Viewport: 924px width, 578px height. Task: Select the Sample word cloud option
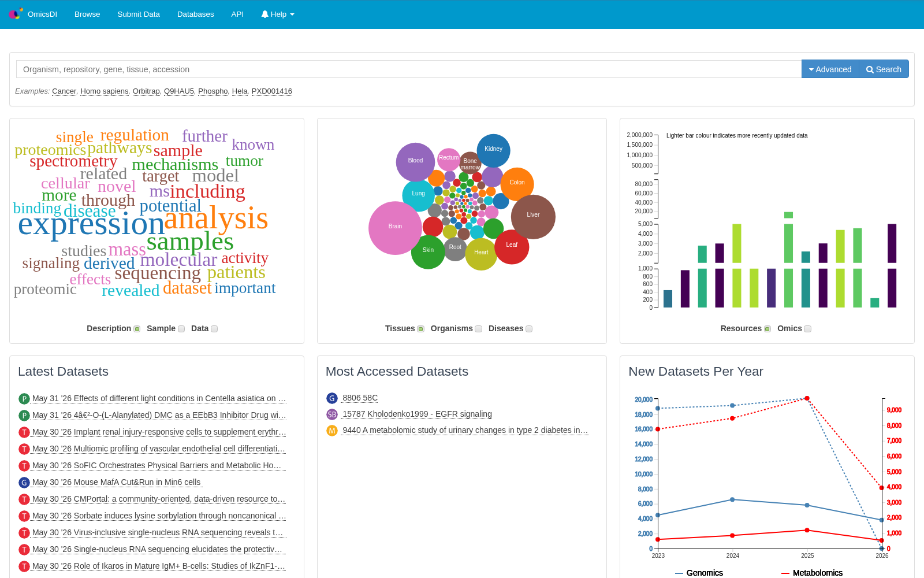tap(181, 329)
